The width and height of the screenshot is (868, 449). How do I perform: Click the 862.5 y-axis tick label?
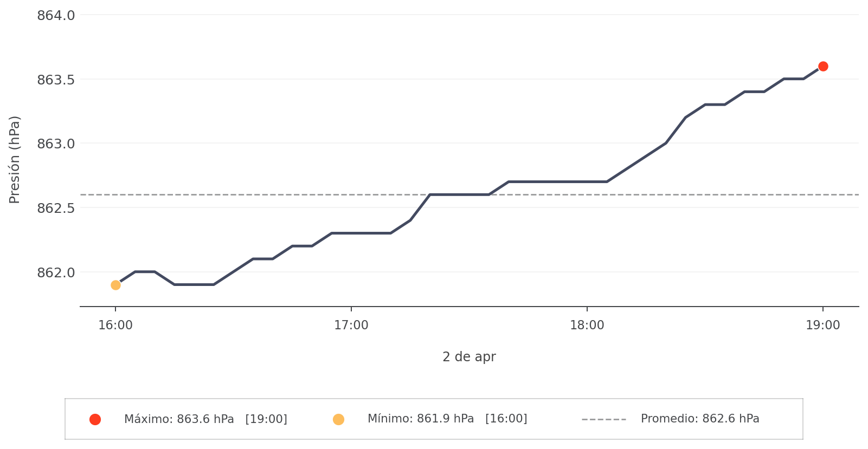point(56,208)
